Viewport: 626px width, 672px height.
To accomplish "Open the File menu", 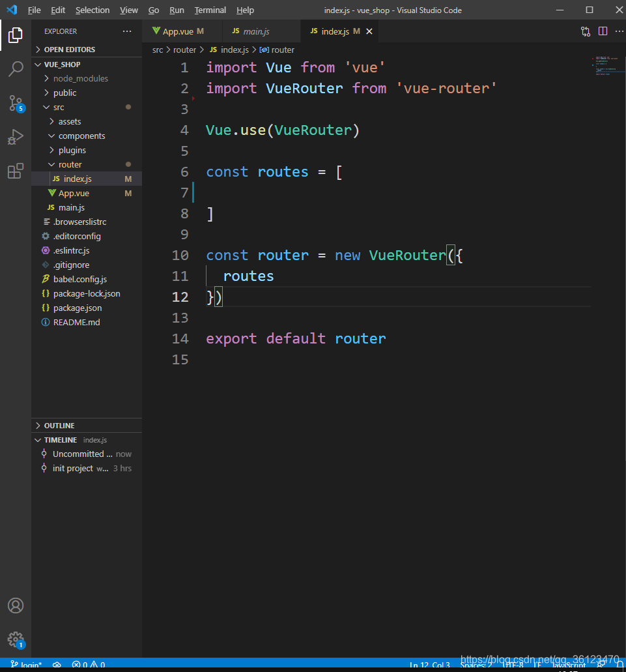I will coord(35,10).
